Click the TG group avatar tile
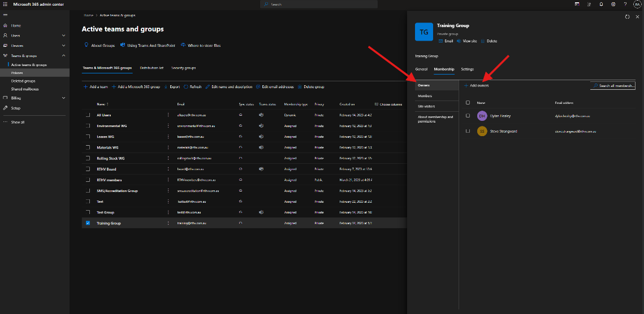Screen dimensions: 644x314 tap(424, 32)
